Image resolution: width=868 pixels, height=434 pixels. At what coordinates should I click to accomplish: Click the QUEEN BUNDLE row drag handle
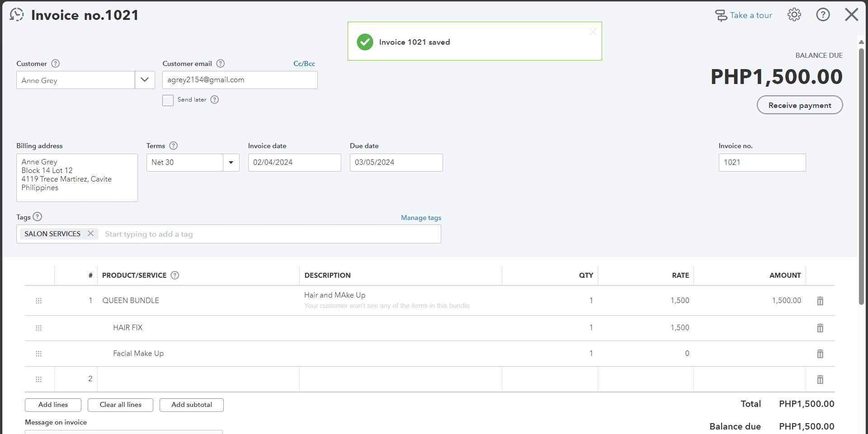point(39,301)
